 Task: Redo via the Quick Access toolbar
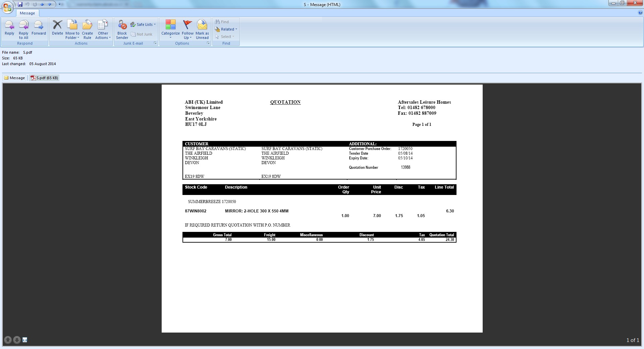point(35,4)
